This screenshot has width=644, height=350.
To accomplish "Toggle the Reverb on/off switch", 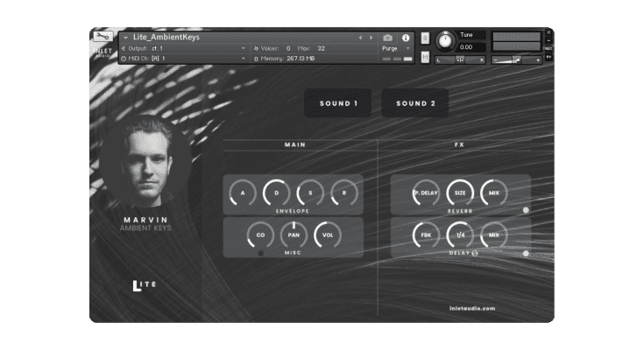I will 526,210.
